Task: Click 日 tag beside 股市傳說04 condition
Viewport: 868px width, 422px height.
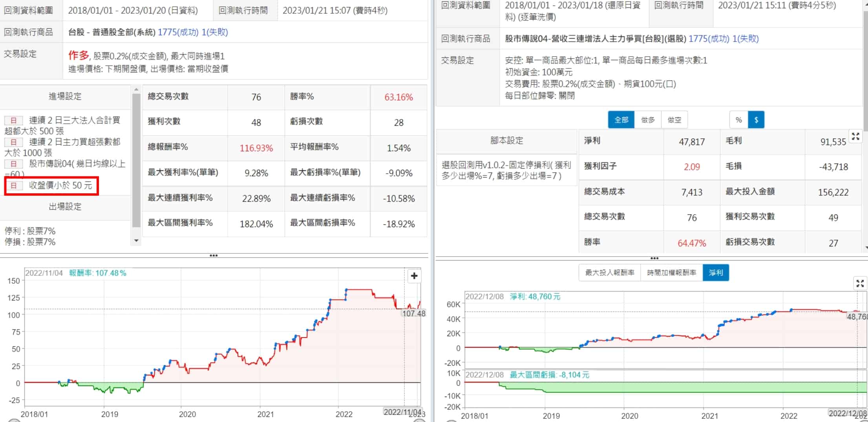Action: [x=13, y=164]
